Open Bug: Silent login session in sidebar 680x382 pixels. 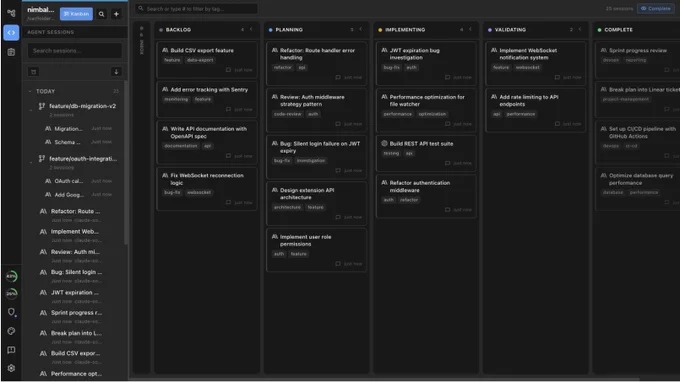tap(76, 276)
